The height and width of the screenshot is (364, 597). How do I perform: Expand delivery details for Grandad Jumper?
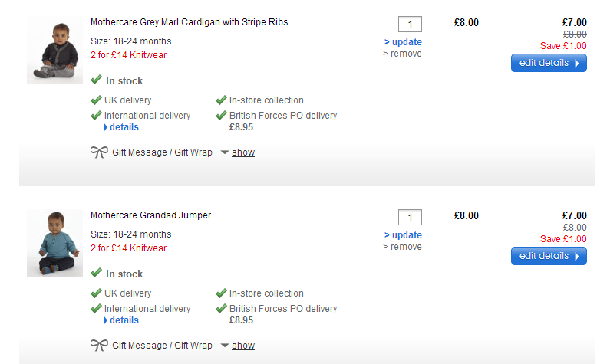click(x=123, y=320)
